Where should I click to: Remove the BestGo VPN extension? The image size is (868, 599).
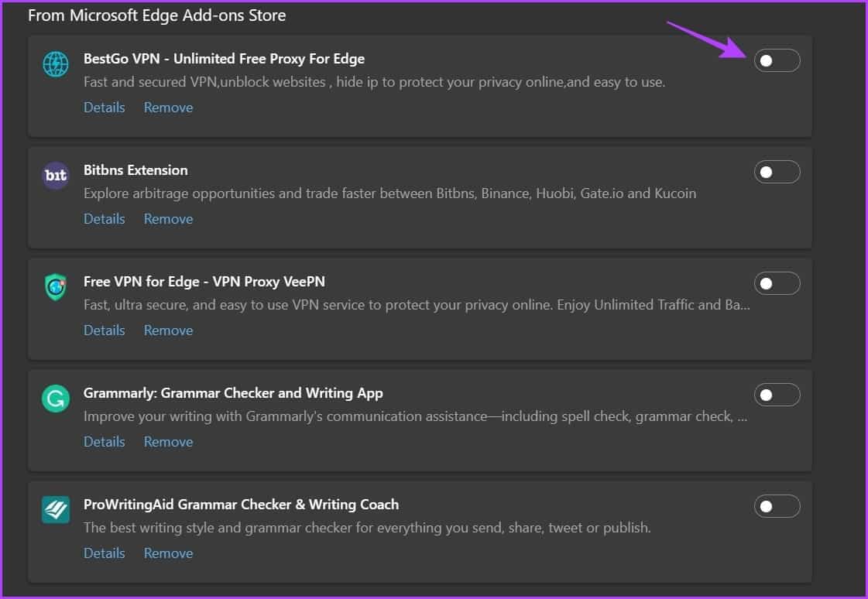click(x=168, y=108)
